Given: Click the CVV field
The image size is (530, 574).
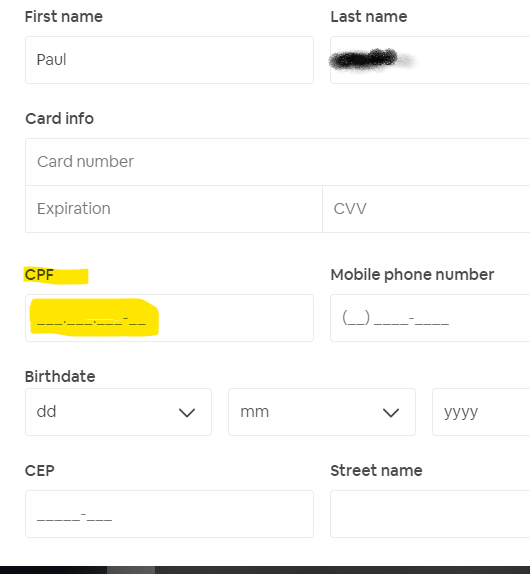Looking at the screenshot, I should tap(426, 209).
